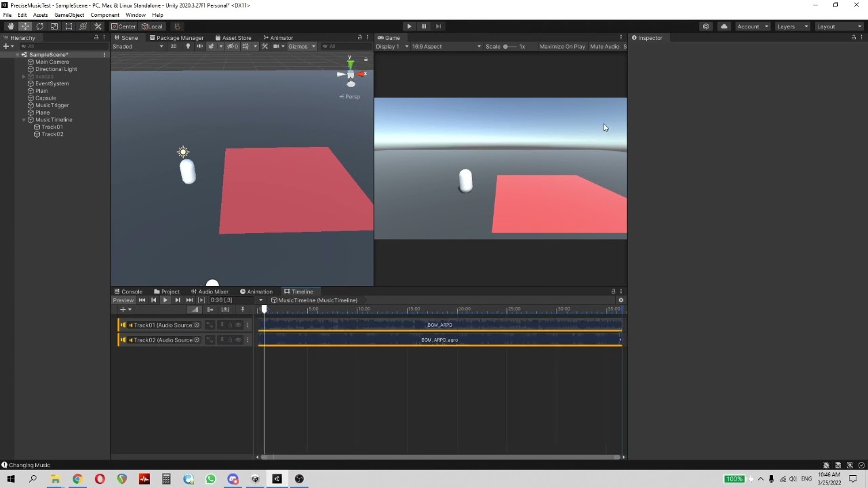The image size is (868, 488).
Task: Open cloud services icon
Action: tap(724, 26)
